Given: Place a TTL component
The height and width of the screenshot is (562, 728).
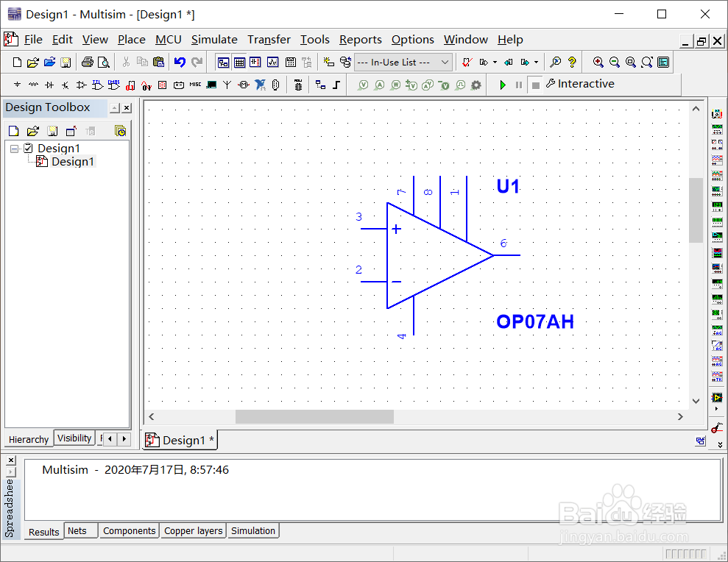Looking at the screenshot, I should coord(97,85).
